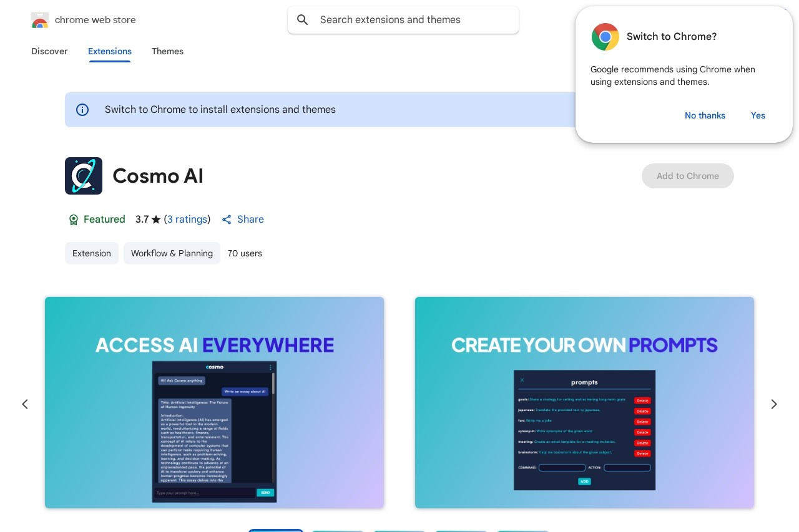The height and width of the screenshot is (532, 799).
Task: Click the magnifier icon in search bar
Action: [x=303, y=20]
